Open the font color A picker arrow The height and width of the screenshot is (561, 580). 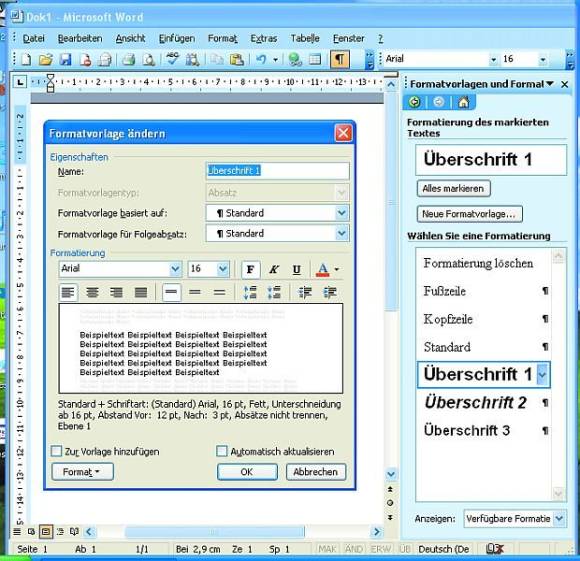click(337, 269)
